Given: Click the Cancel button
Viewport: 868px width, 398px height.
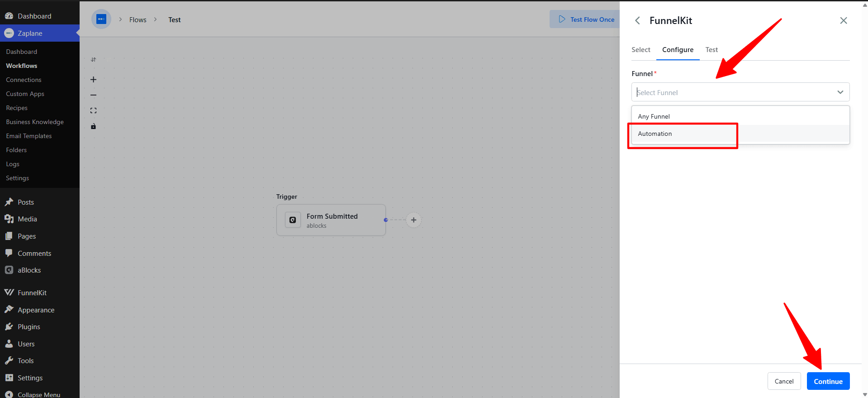Looking at the screenshot, I should point(784,381).
